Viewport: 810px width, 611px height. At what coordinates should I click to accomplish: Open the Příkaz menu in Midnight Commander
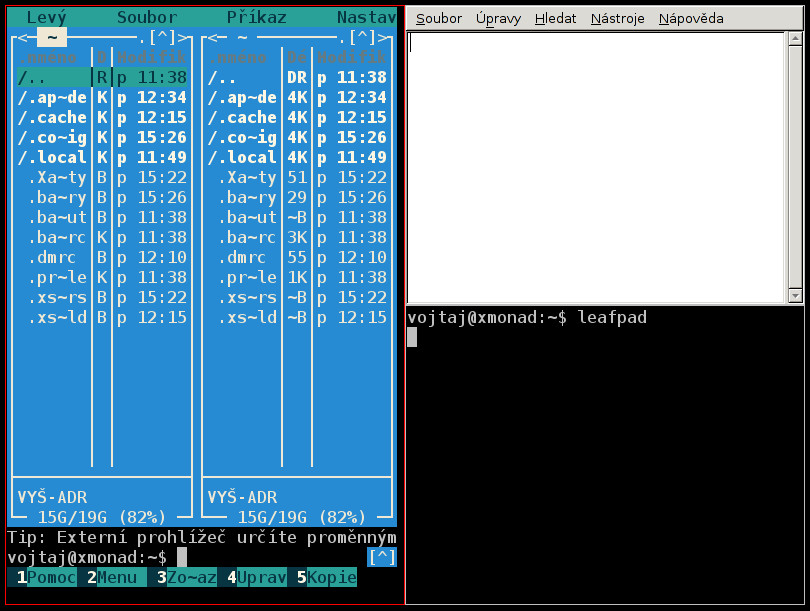point(257,17)
